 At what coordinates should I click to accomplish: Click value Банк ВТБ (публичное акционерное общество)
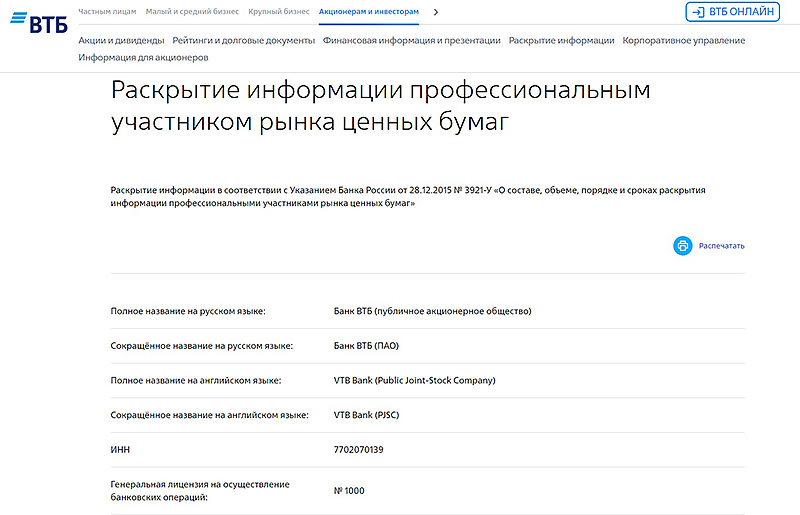(x=432, y=311)
